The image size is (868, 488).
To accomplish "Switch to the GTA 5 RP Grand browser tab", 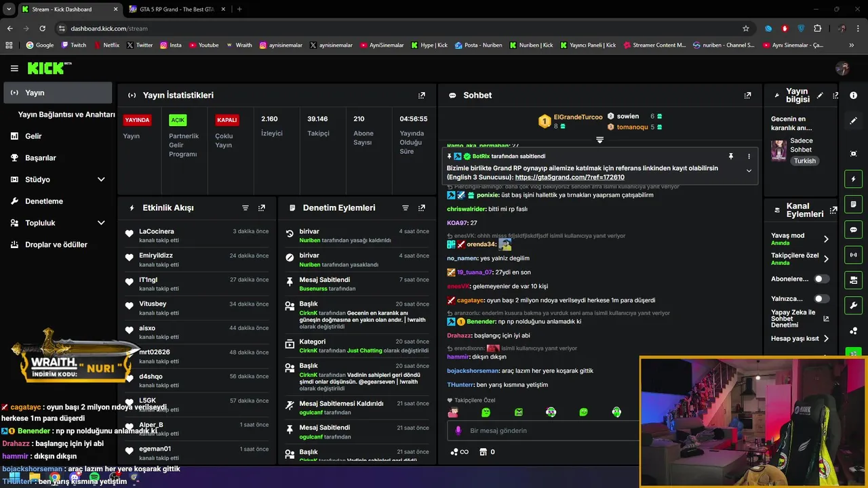I will [176, 9].
